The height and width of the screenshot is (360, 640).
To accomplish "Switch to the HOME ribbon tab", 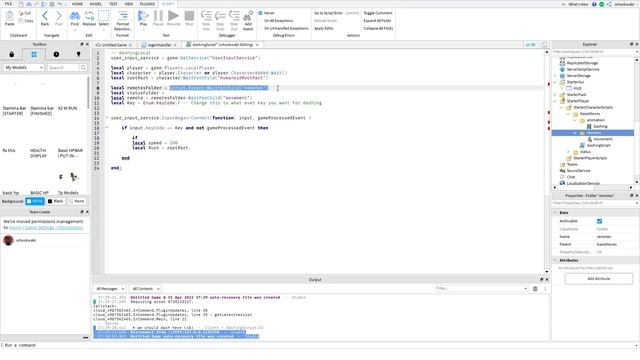I will [x=77, y=4].
